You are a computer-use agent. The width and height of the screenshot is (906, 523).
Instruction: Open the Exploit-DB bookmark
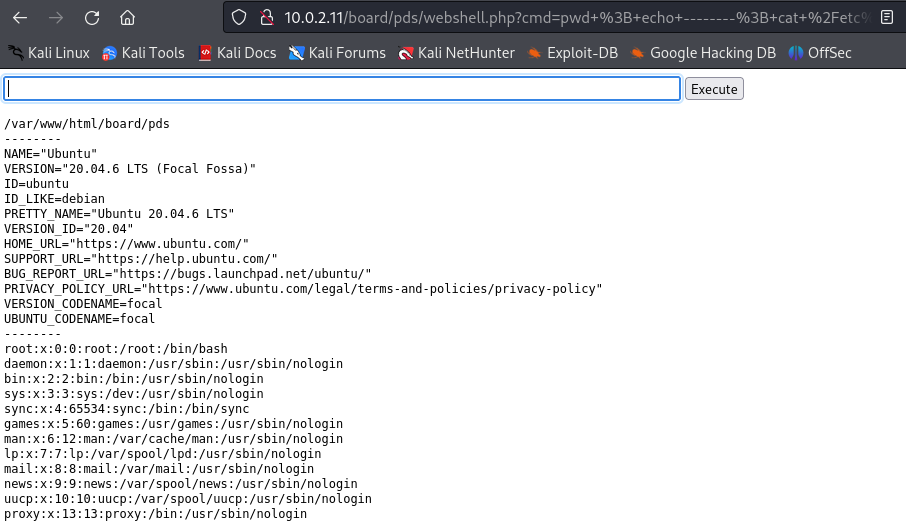573,53
